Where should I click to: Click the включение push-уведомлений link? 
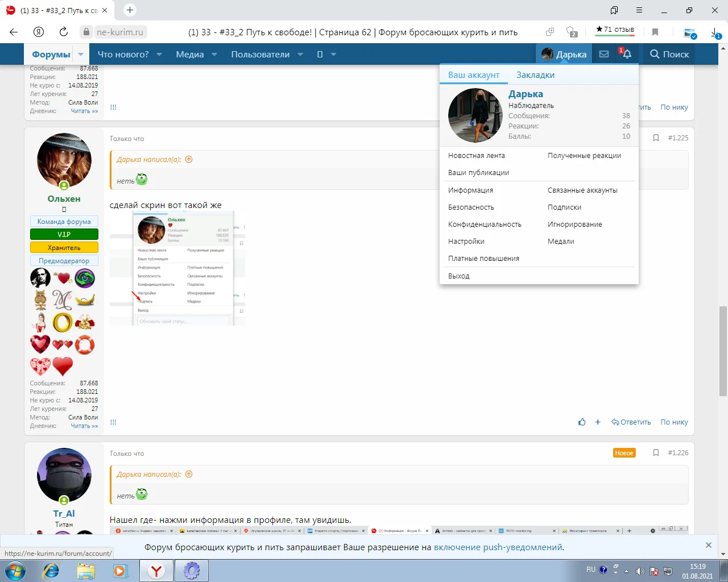498,547
